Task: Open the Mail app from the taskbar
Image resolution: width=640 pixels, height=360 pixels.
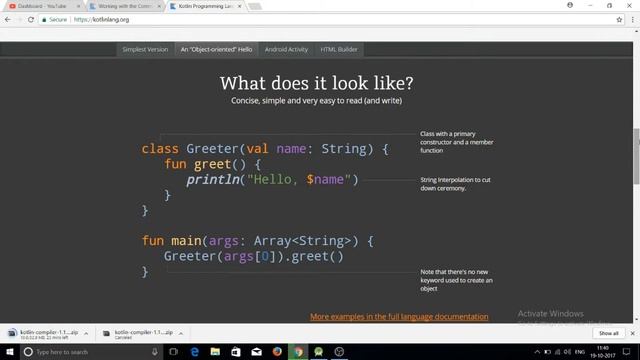Action: pos(256,352)
